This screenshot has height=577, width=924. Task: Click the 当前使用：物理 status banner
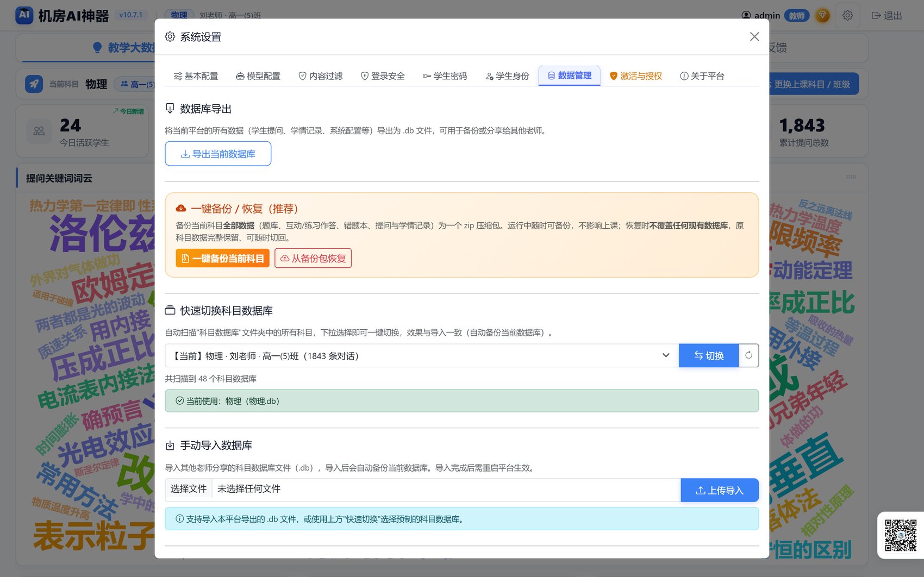click(x=461, y=401)
